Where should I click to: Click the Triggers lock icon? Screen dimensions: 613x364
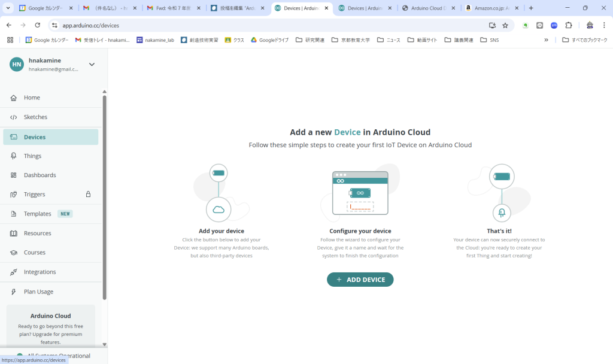(x=88, y=195)
